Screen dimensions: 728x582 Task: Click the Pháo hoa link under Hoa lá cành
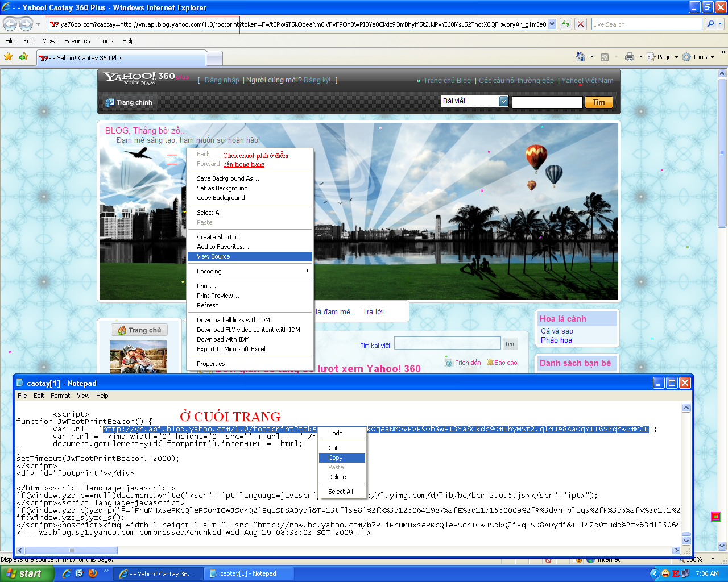point(556,340)
